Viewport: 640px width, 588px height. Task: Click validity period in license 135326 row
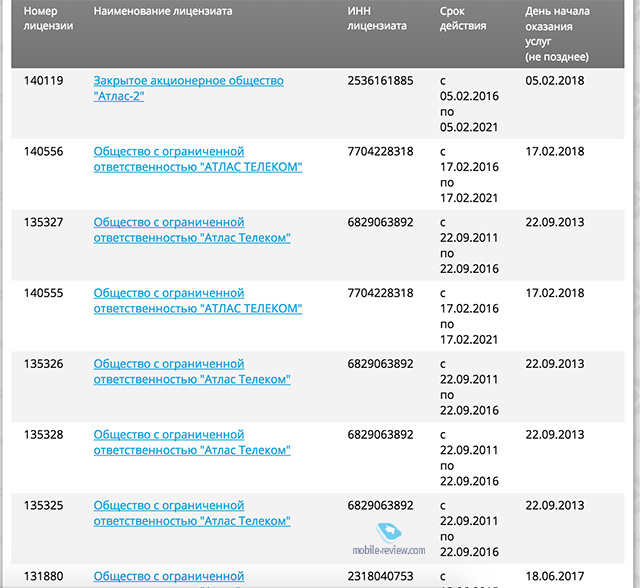click(x=469, y=388)
